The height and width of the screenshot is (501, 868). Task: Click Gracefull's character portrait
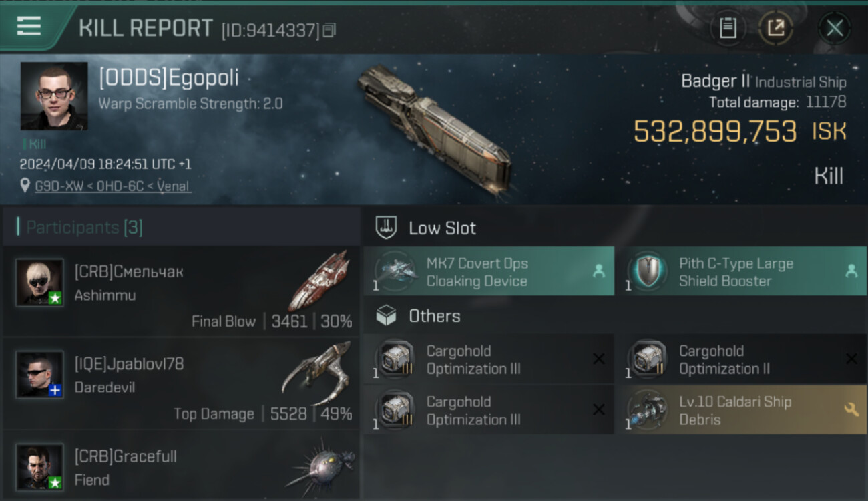(40, 466)
